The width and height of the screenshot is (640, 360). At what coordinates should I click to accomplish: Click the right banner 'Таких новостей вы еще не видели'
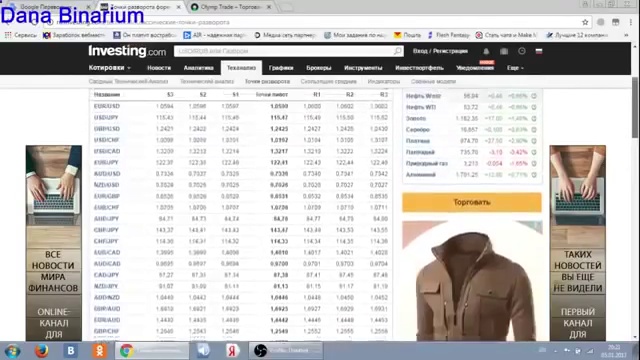pos(578,243)
